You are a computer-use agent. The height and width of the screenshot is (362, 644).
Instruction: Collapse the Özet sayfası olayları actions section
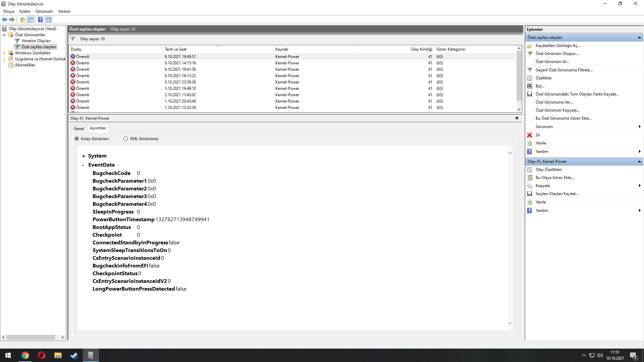(x=639, y=38)
